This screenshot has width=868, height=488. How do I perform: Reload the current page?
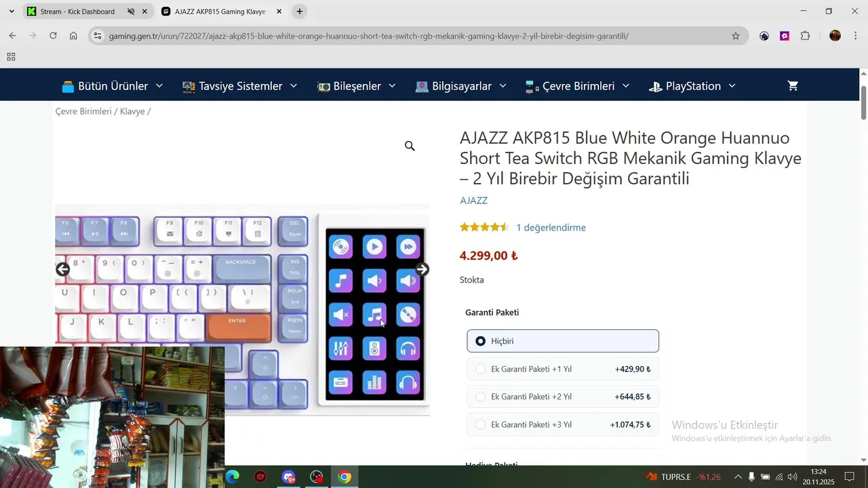(x=53, y=36)
